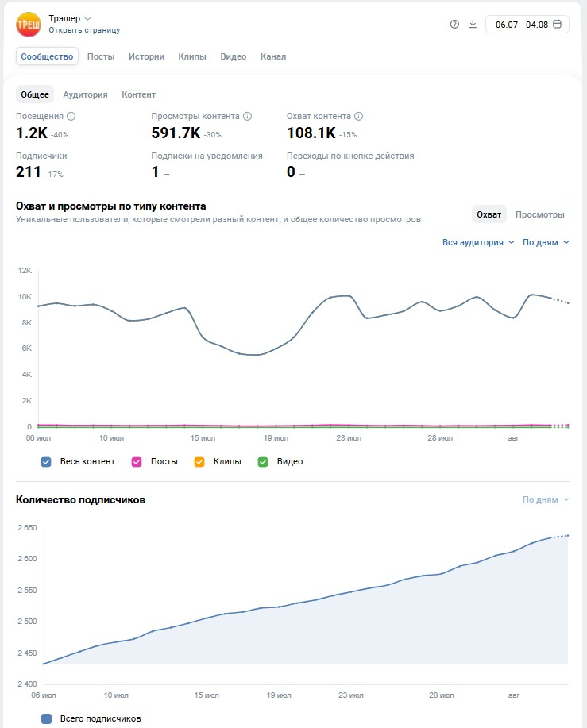Viewport: 587px width, 728px height.
Task: Show info icon next to Просмотры контента
Action: coord(248,116)
